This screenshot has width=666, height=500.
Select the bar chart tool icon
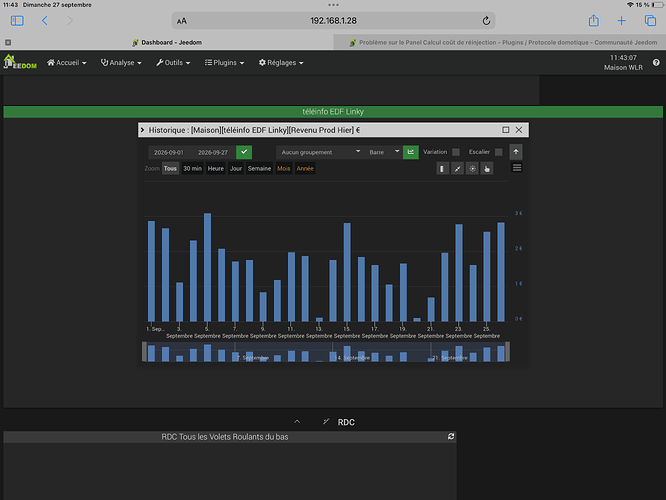click(442, 169)
